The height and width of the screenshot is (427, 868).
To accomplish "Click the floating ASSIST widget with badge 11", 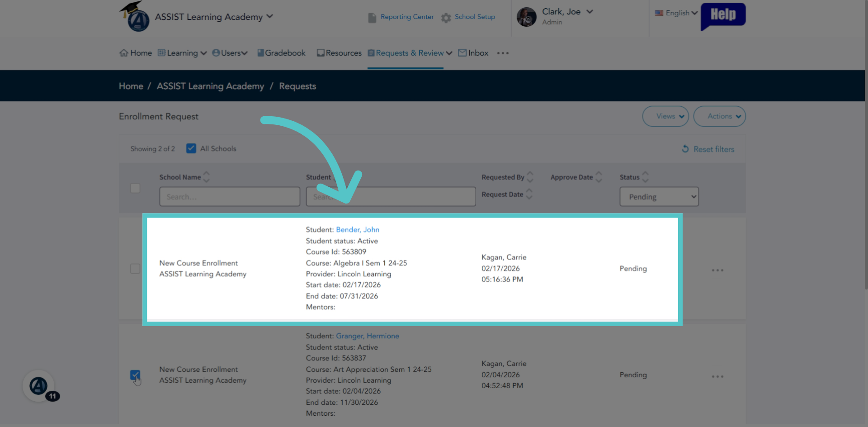I will 39,386.
